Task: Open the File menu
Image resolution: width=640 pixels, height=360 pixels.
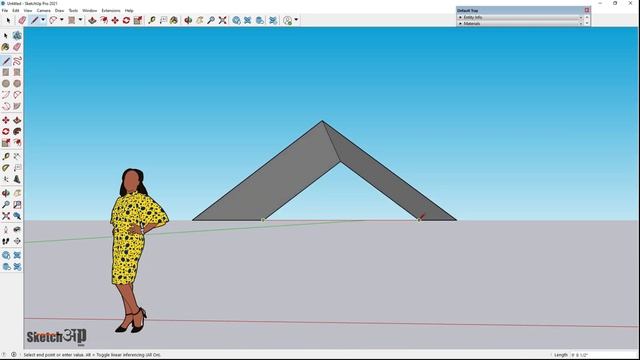Action: click(5, 10)
